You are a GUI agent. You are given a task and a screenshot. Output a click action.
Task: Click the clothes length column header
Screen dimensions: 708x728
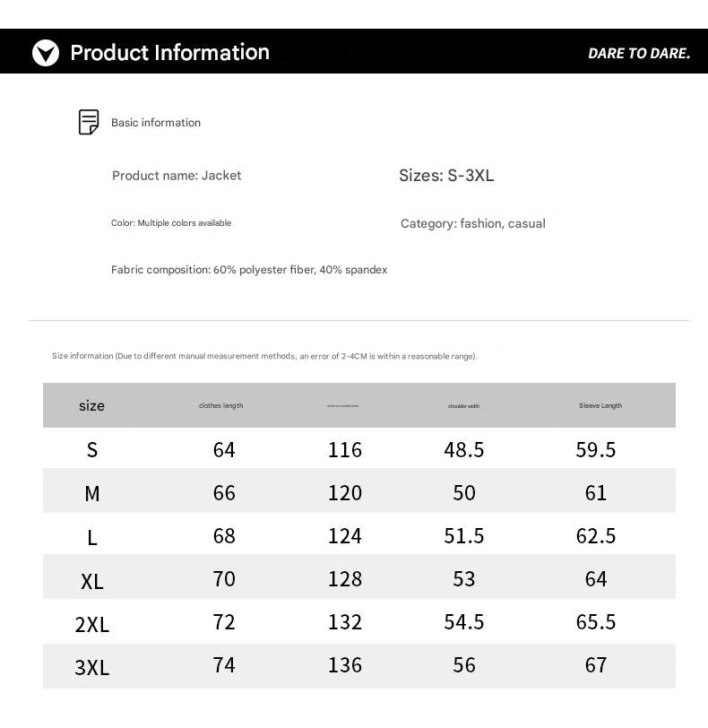click(x=221, y=406)
